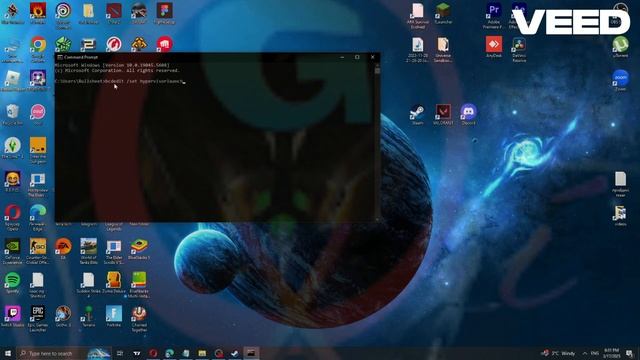Screen dimensions: 640x360
Task: Open the Microsoft Edge desktop shortcut
Action: [38, 216]
